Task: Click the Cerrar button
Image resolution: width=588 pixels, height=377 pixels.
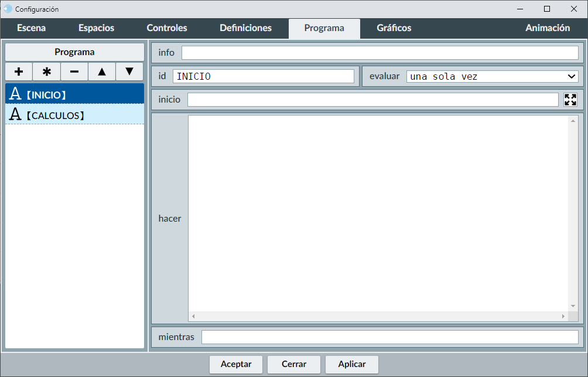Action: tap(294, 364)
